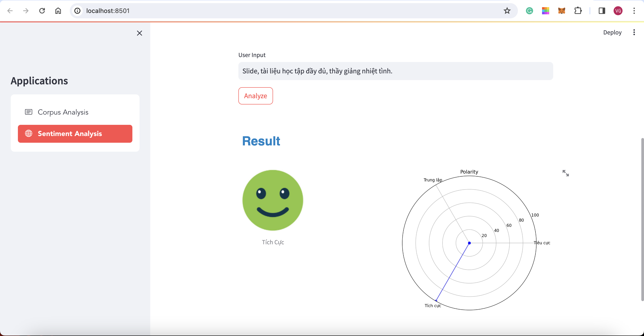Bookmark this page with star icon
644x336 pixels.
click(507, 11)
